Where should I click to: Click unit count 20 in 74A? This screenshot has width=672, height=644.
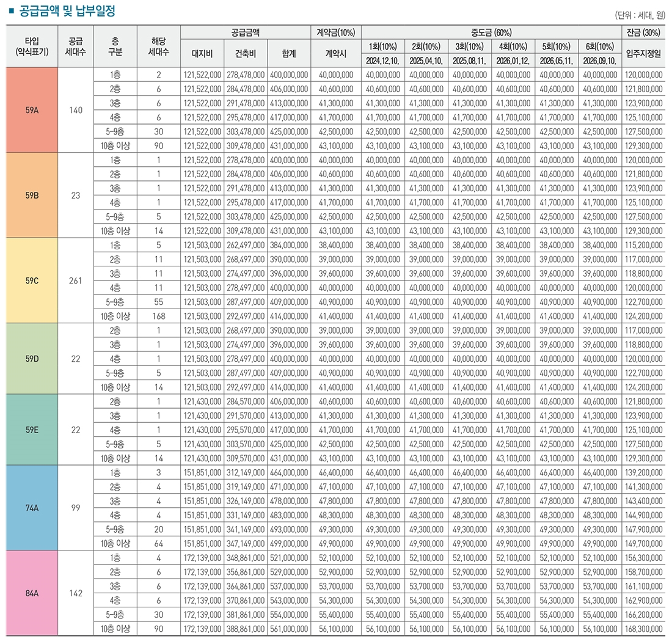point(159,530)
